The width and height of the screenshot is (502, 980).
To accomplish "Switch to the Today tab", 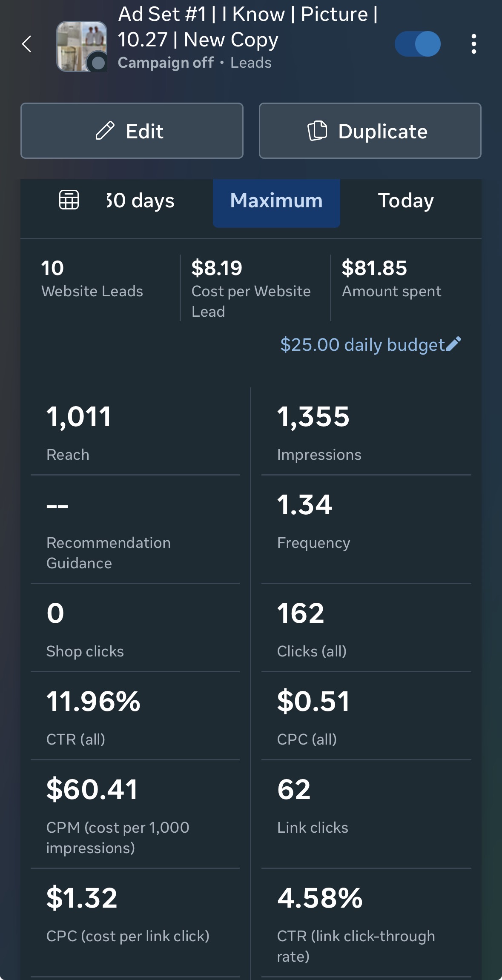I will click(x=406, y=201).
